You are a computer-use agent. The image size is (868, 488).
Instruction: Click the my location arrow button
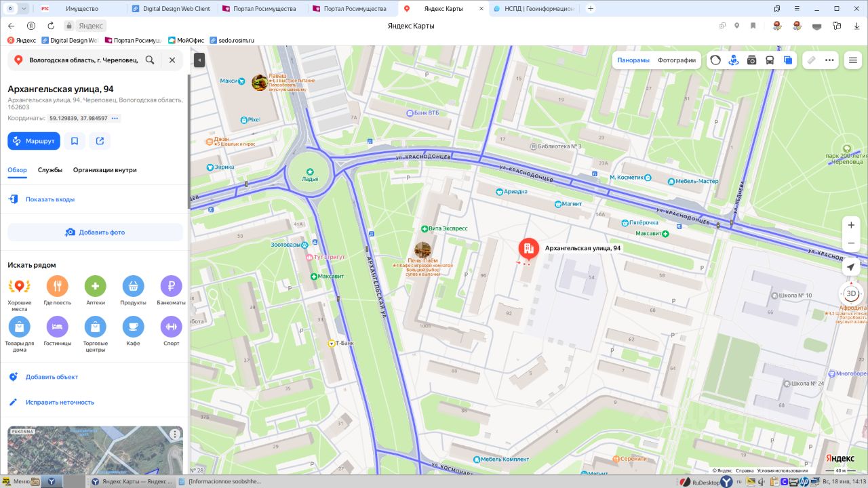(851, 267)
